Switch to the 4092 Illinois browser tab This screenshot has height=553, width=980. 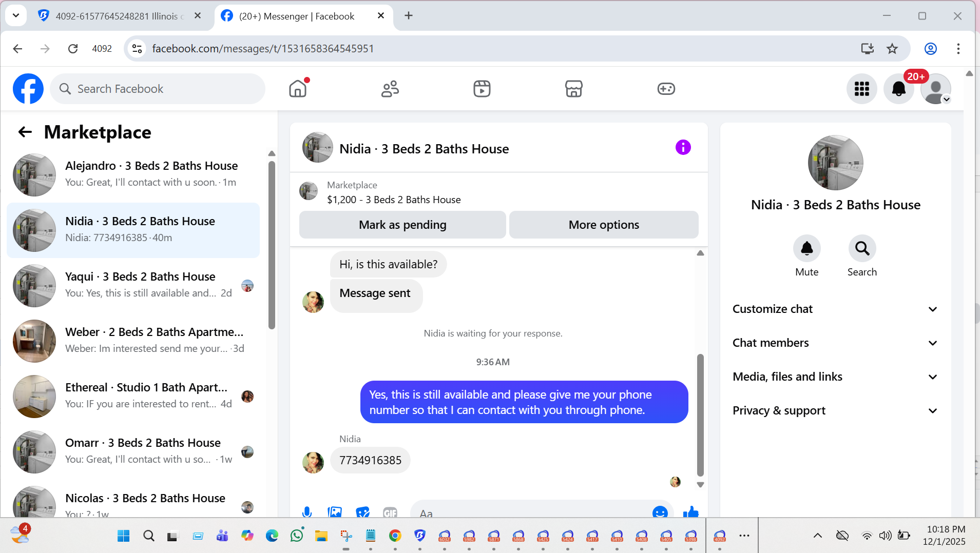click(120, 16)
